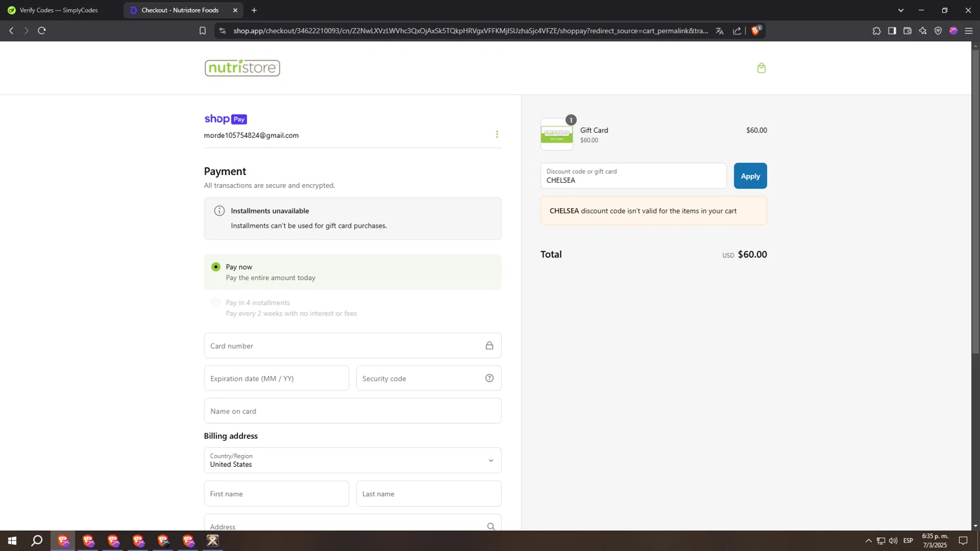Click the Security code field
980x551 pixels.
point(429,378)
